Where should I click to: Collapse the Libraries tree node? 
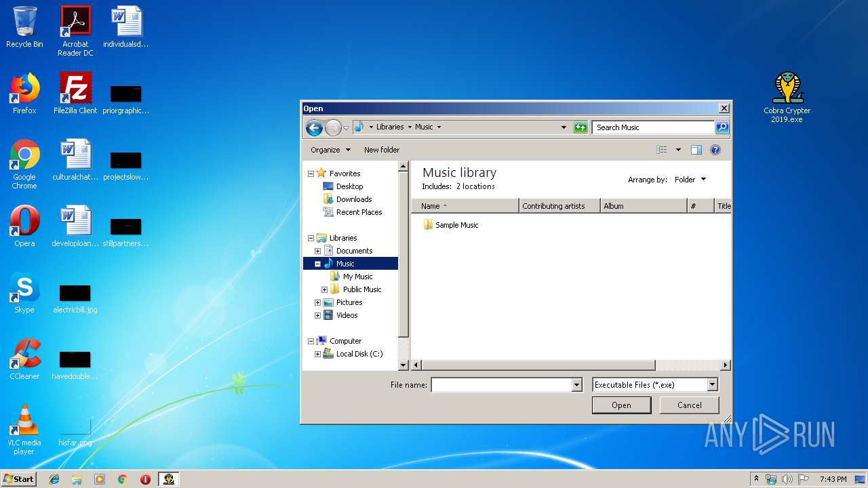(x=311, y=238)
